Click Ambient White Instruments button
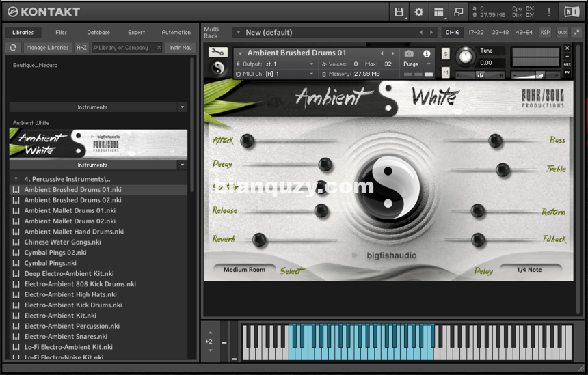Viewport: 588px width, 375px height. 92,165
